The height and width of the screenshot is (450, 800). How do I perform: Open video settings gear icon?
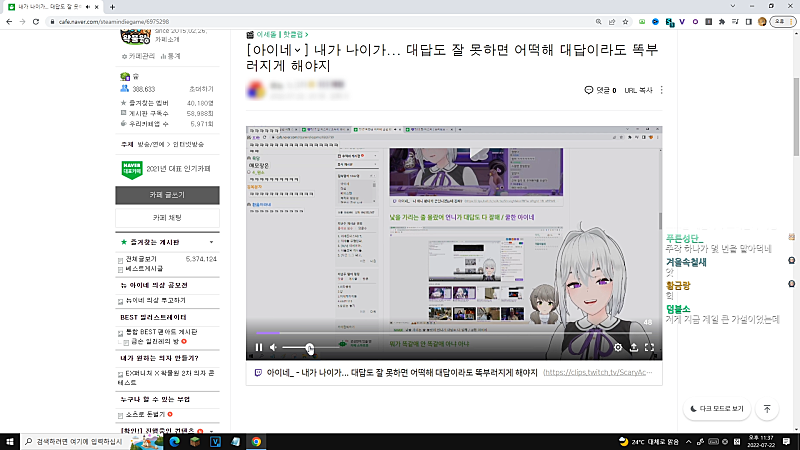(x=617, y=348)
